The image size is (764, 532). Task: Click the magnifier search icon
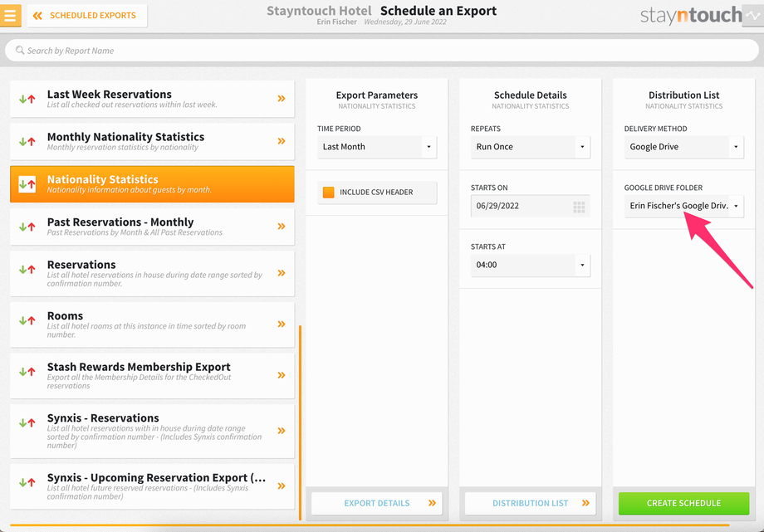[19, 50]
